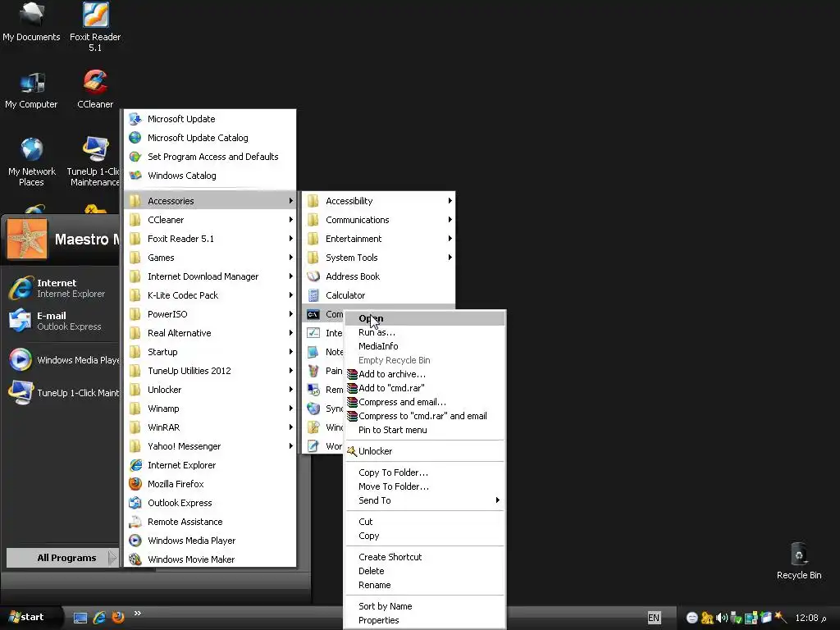
Task: Click Set Program Access and Defaults
Action: pos(210,157)
